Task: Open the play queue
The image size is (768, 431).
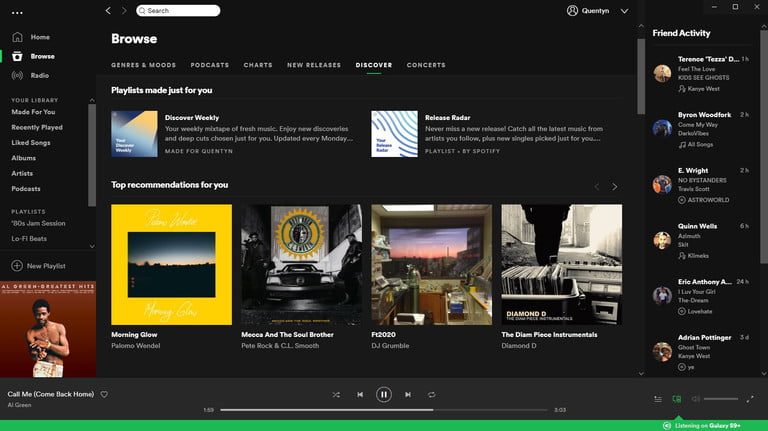Action: [657, 399]
